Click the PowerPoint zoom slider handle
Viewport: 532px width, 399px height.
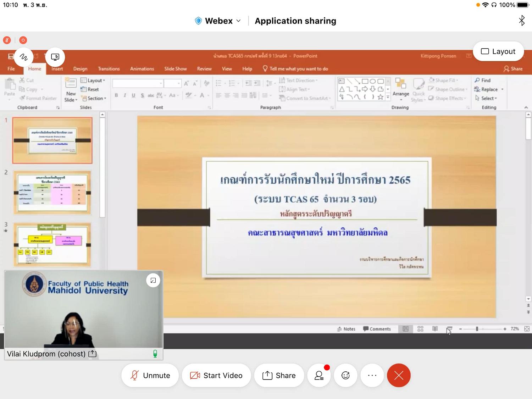pyautogui.click(x=477, y=329)
